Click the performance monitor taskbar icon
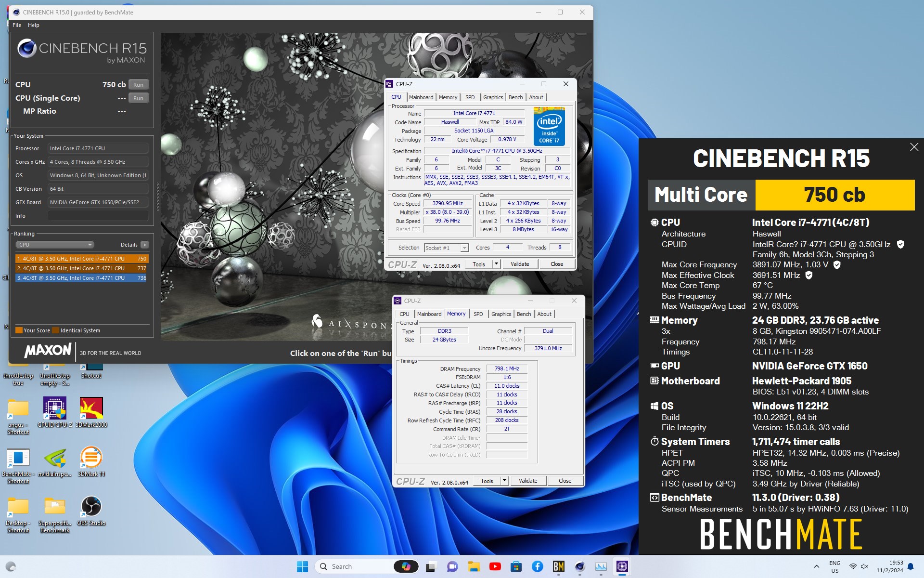The image size is (924, 578). pos(601,566)
